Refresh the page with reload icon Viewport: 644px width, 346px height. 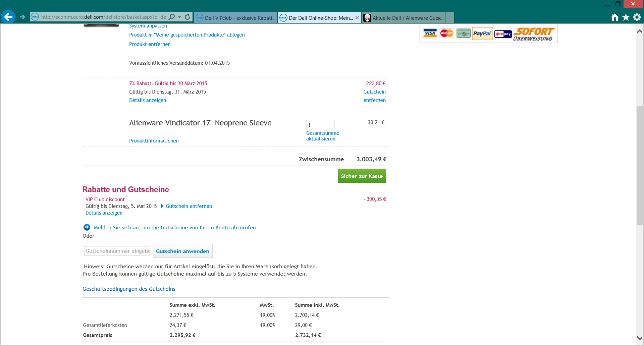click(x=187, y=17)
